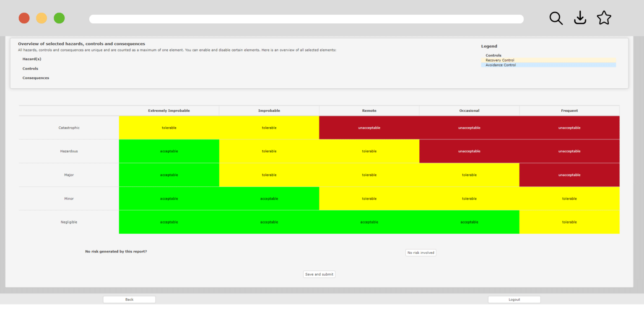Click the bookmark star icon

pyautogui.click(x=604, y=18)
